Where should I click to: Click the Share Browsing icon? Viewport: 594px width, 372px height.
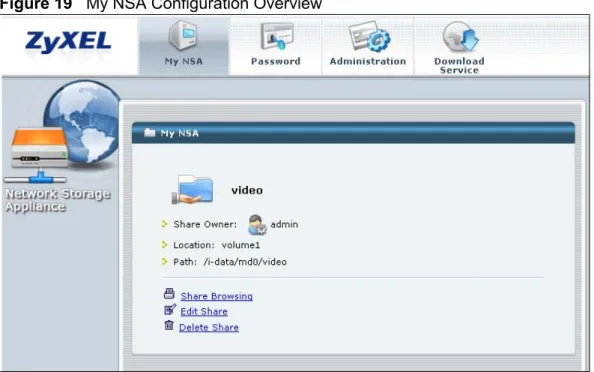pos(169,294)
